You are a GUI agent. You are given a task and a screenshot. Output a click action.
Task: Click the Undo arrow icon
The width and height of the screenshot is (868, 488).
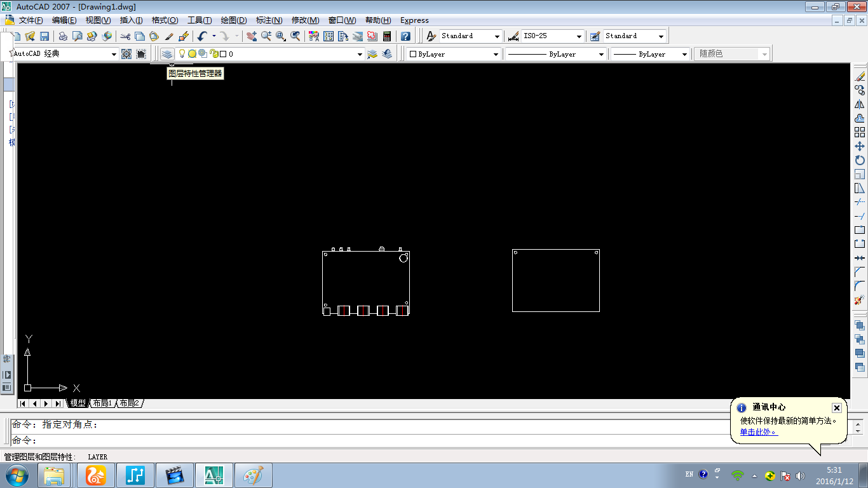[203, 36]
